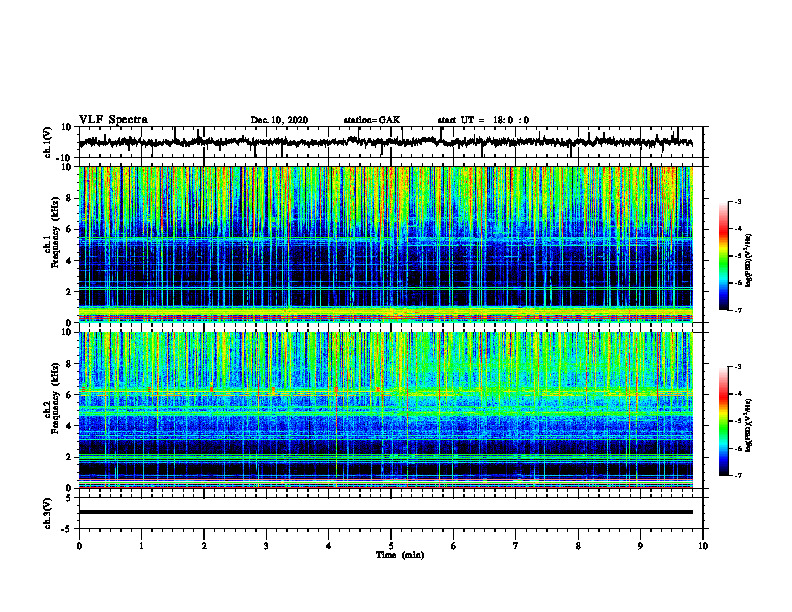This screenshot has width=792, height=612.
Task: Click the 8 kHz tick on ch.2 spectrogram axis
Action: click(x=69, y=364)
